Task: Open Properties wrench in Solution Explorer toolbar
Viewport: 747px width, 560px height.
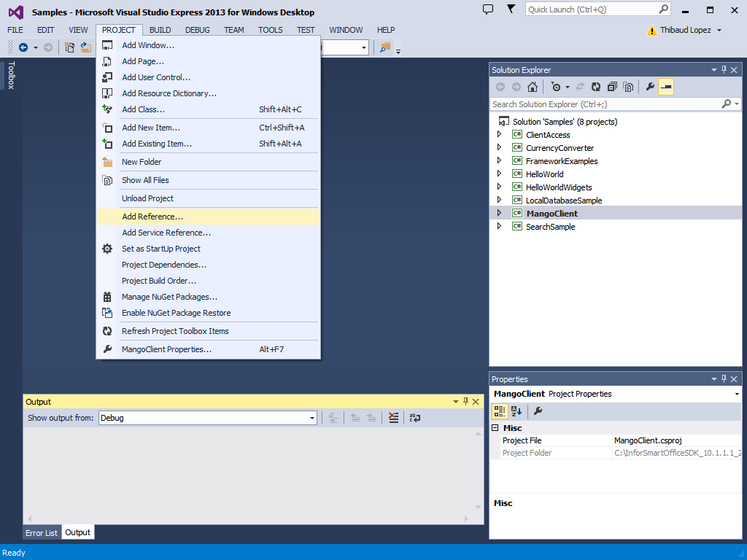Action: tap(649, 87)
